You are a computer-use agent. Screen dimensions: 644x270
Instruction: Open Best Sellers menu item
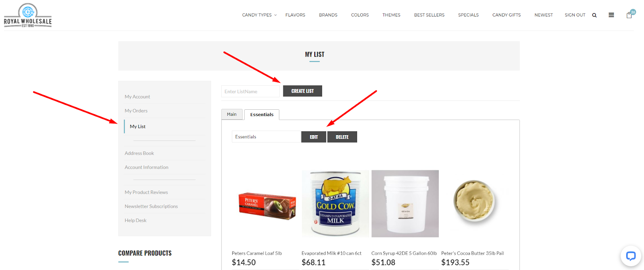(x=429, y=15)
